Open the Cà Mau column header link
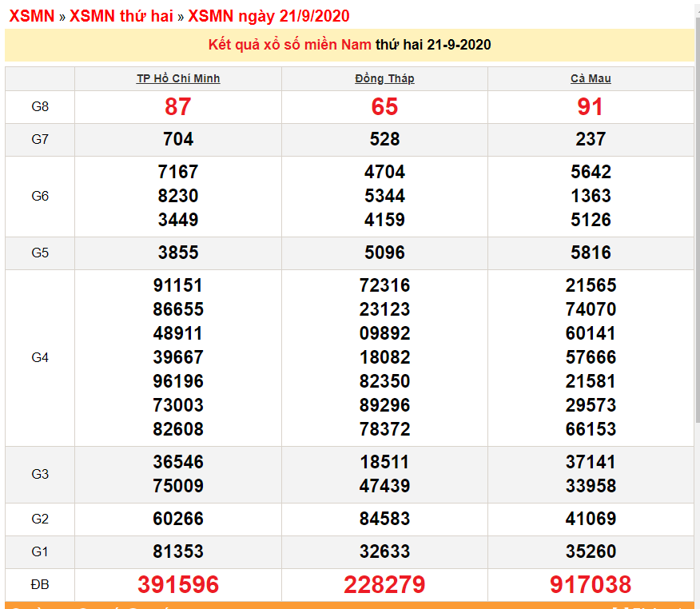700x609 pixels. point(591,78)
